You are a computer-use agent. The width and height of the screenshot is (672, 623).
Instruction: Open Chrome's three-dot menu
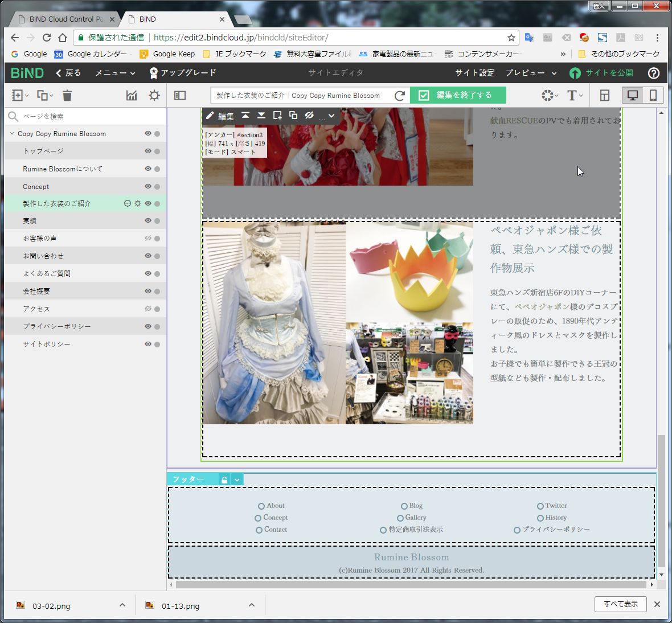(657, 38)
